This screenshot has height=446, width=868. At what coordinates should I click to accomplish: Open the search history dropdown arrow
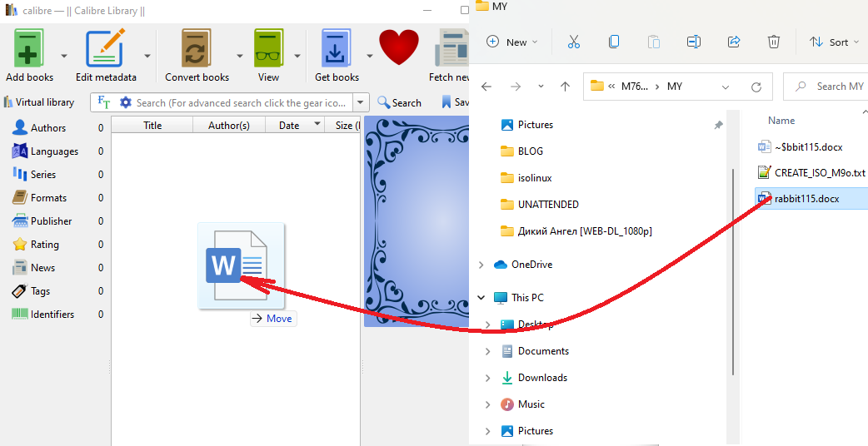click(361, 103)
